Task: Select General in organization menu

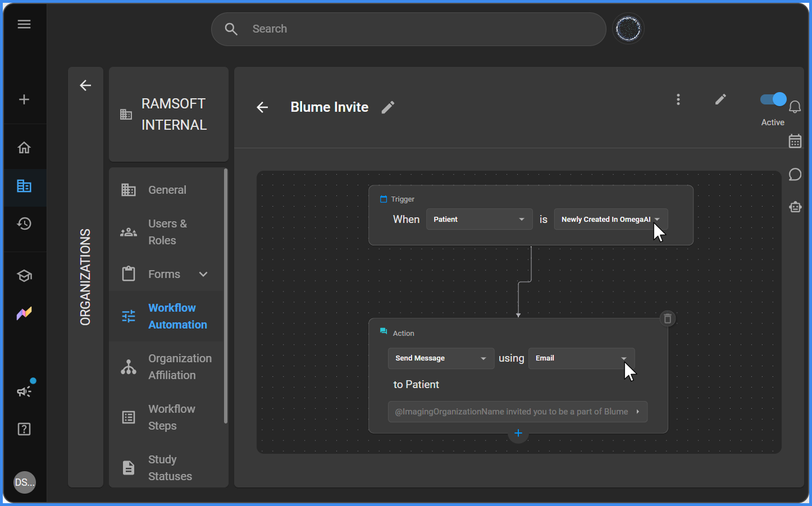Action: click(167, 190)
